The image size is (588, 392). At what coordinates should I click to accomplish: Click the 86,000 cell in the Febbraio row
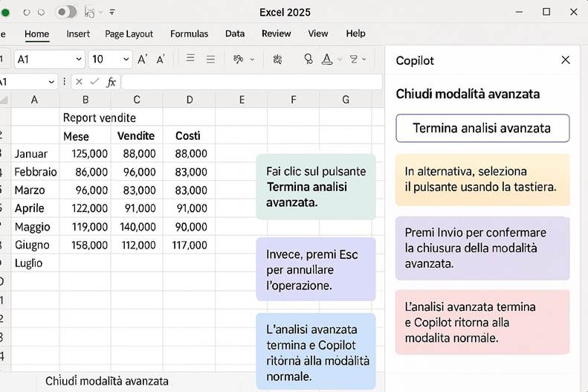[x=85, y=172]
